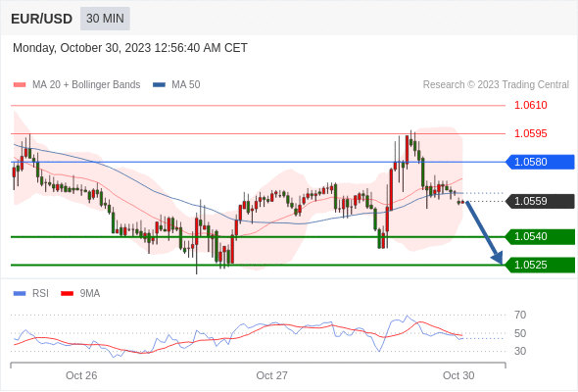Click the MA 50 legend label

click(x=186, y=85)
